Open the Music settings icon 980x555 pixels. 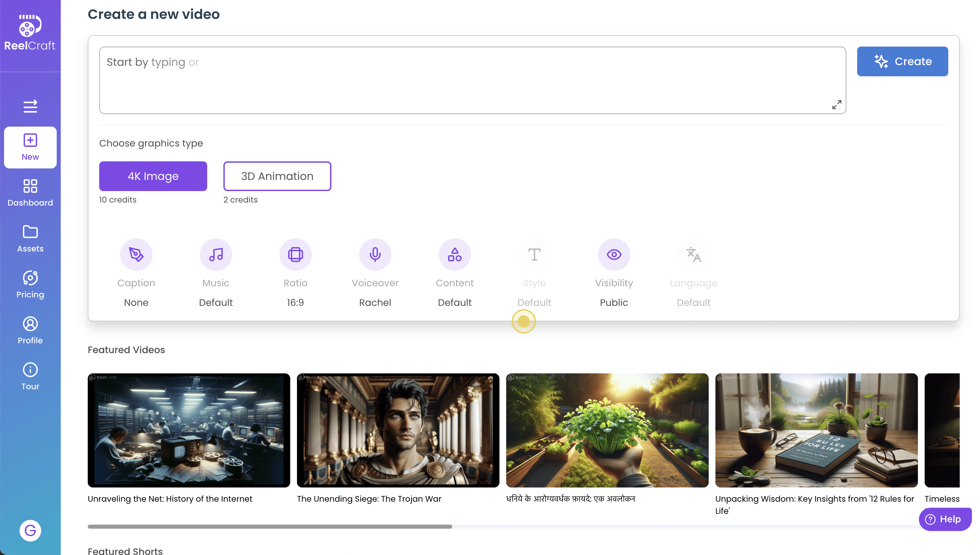point(216,254)
